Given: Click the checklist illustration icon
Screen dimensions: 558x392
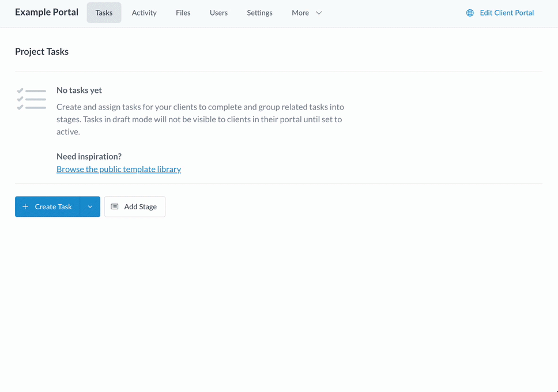Looking at the screenshot, I should click(x=31, y=99).
